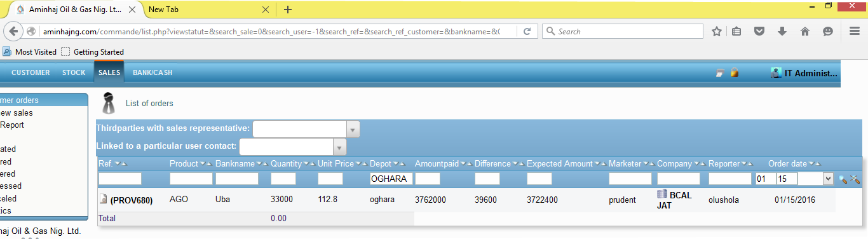Viewport: 868px width, 239px height.
Task: Open the New sales link in the sidebar
Action: click(x=17, y=113)
